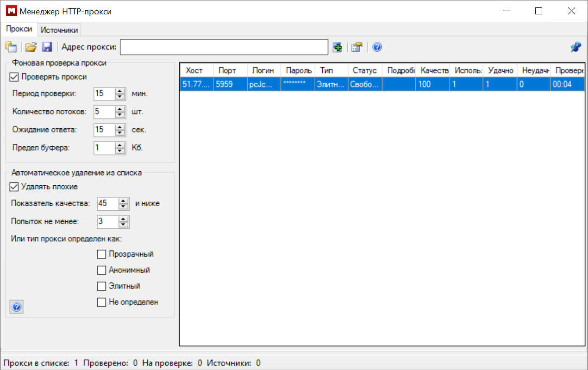Click the pin window icon
This screenshot has height=370, width=588.
(x=576, y=47)
